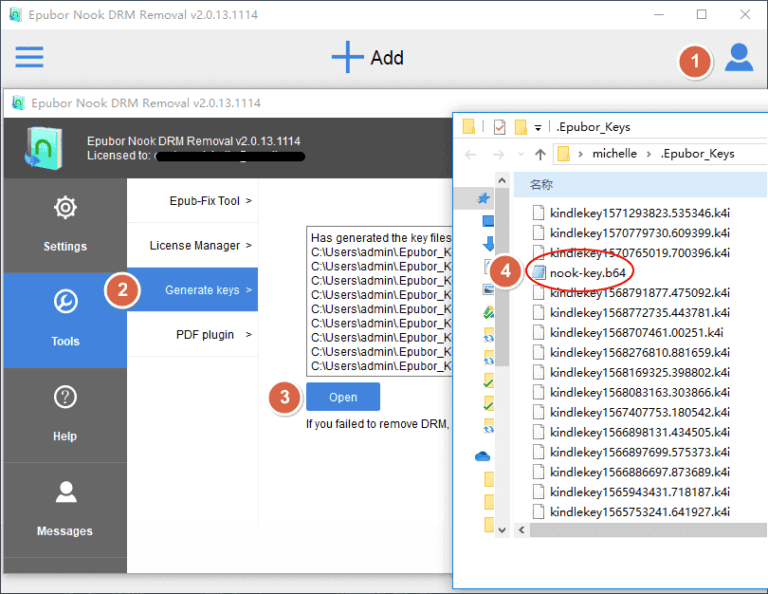Image resolution: width=768 pixels, height=594 pixels.
Task: Open the hamburger menu
Action: 29,57
